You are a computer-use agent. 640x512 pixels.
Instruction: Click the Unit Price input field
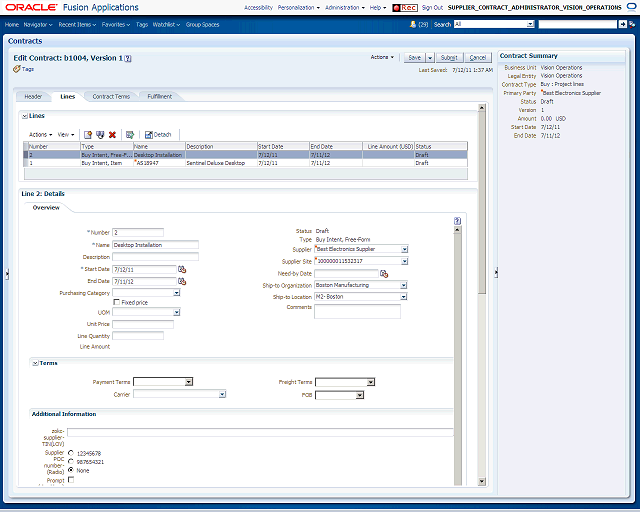coord(143,324)
